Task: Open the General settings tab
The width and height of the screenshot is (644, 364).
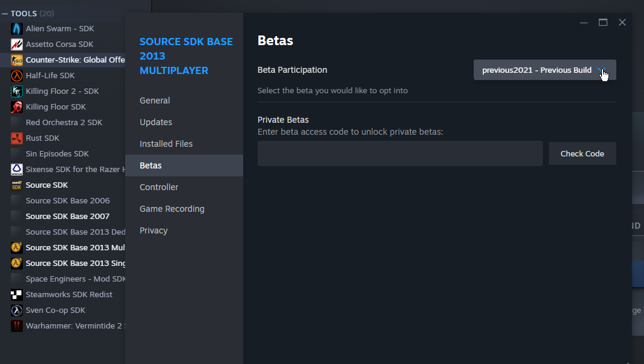Action: (x=184, y=100)
